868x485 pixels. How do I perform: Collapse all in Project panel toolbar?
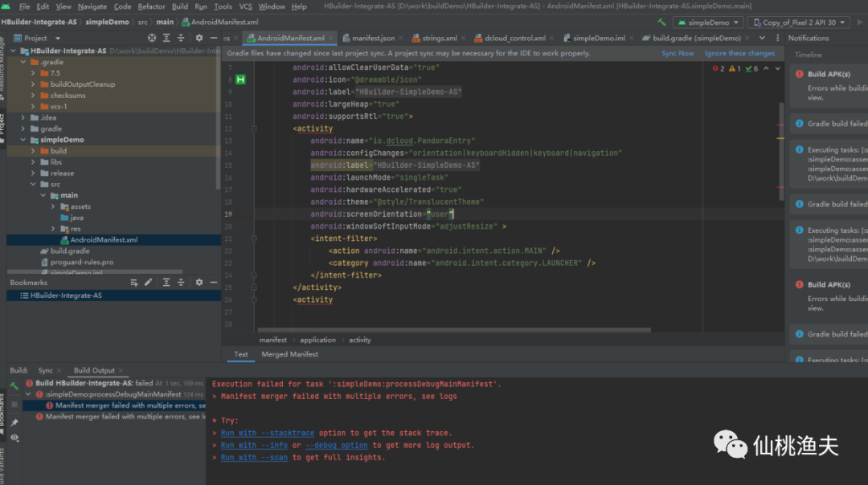pos(181,39)
